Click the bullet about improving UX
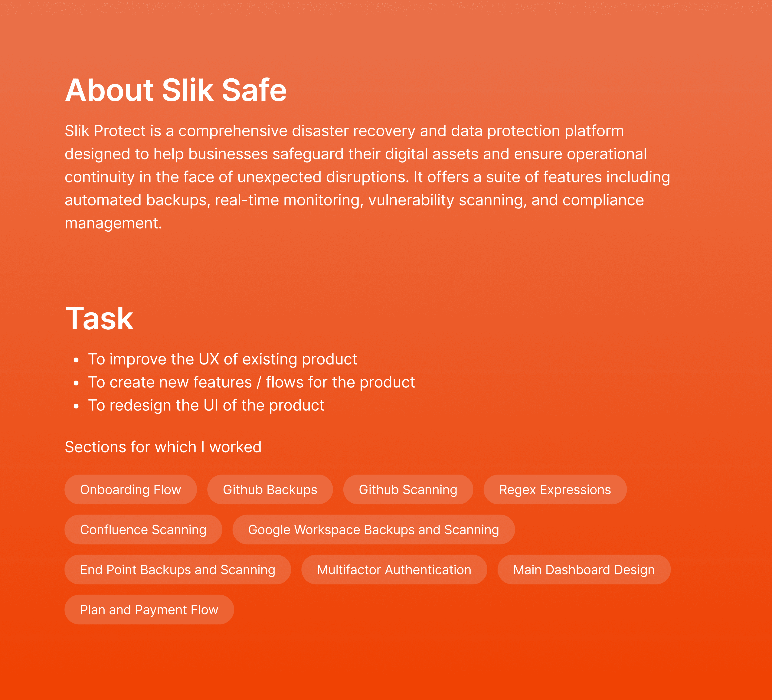The height and width of the screenshot is (700, 772). coord(222,359)
